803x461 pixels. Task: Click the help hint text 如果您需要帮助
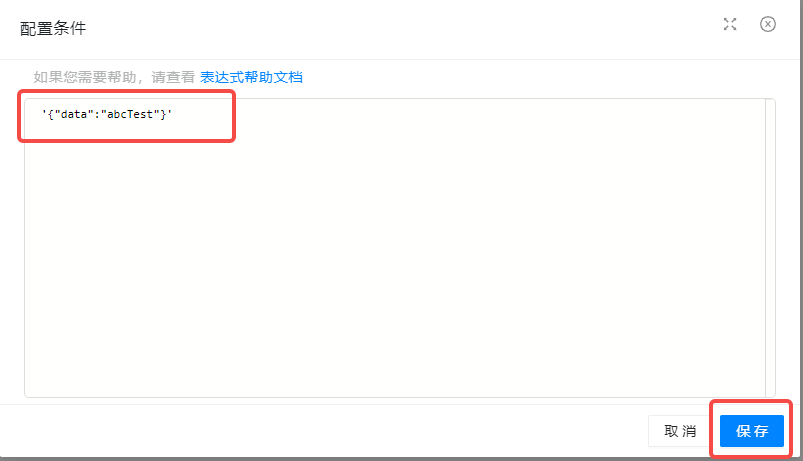click(85, 77)
